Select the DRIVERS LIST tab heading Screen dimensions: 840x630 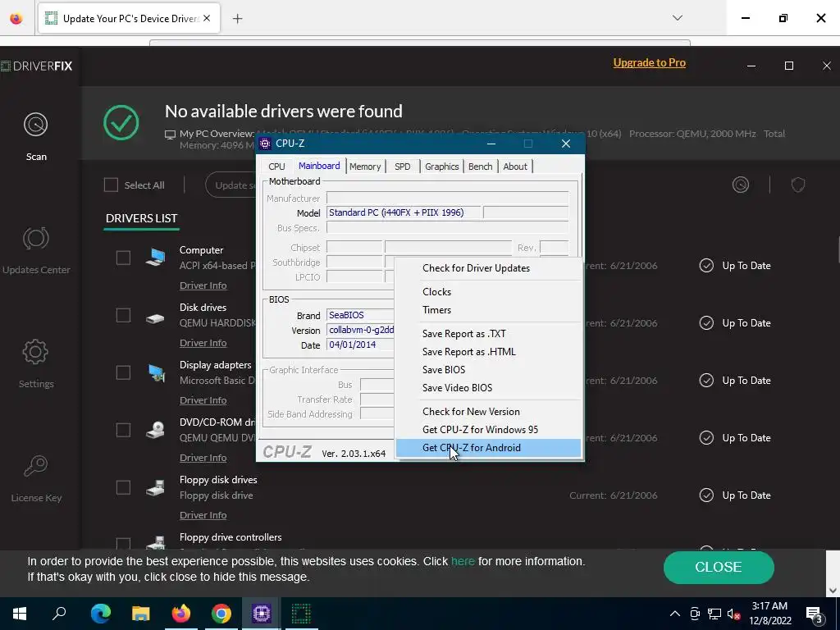pos(141,218)
